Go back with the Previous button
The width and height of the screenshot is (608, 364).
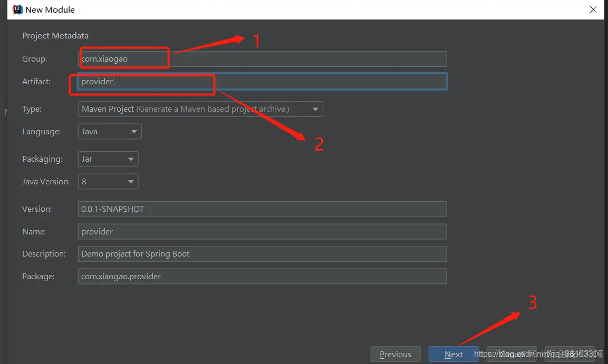tap(395, 354)
